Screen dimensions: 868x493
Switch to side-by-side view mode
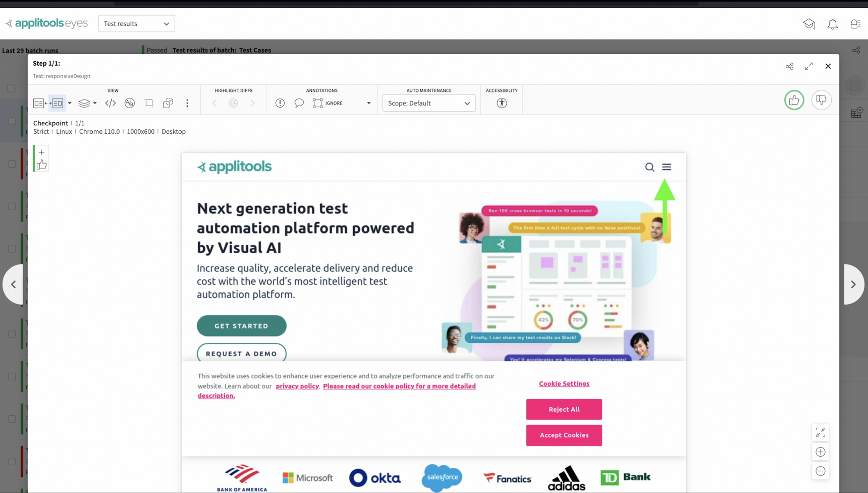[x=58, y=103]
